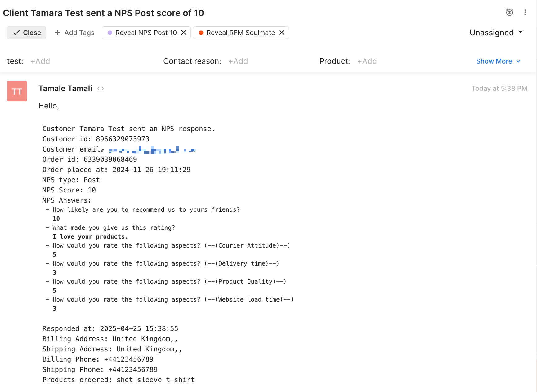Click the code brackets icon beside Tamale Tamali
Screen dimensions: 537x392
click(x=101, y=89)
